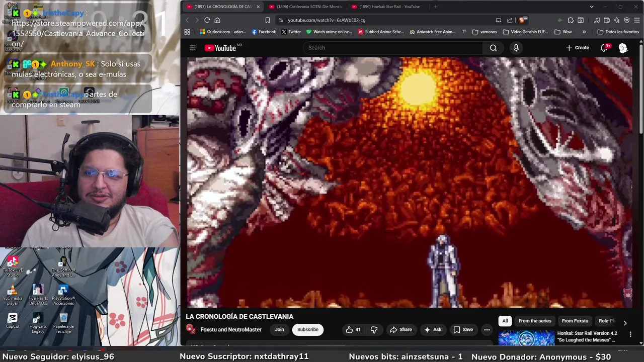Go to browser home page
This screenshot has width=644, height=362.
click(217, 20)
